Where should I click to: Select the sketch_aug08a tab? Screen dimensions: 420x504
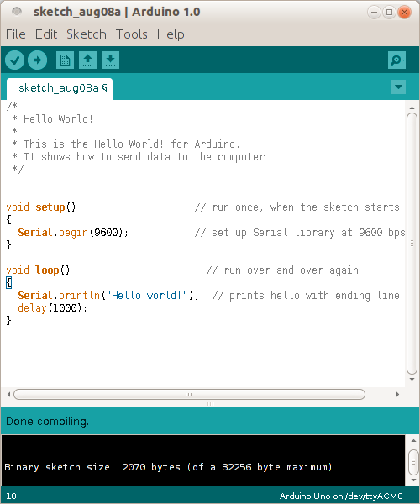[x=60, y=88]
